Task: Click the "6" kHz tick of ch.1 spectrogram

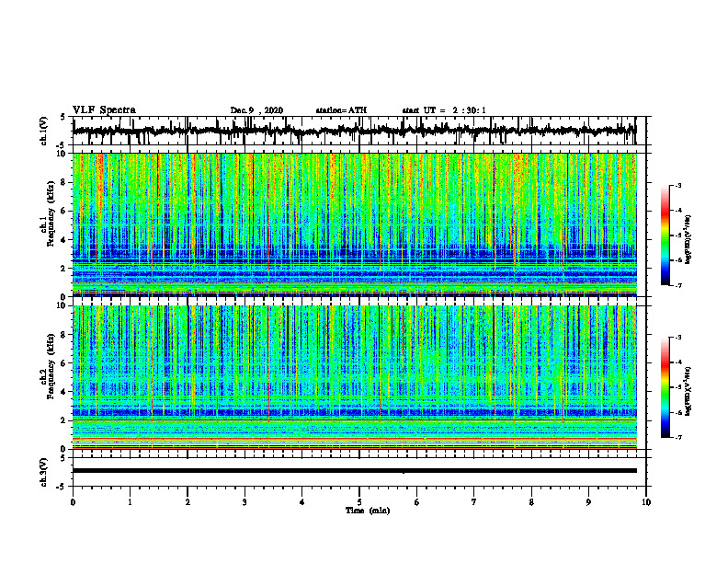Action: 64,211
